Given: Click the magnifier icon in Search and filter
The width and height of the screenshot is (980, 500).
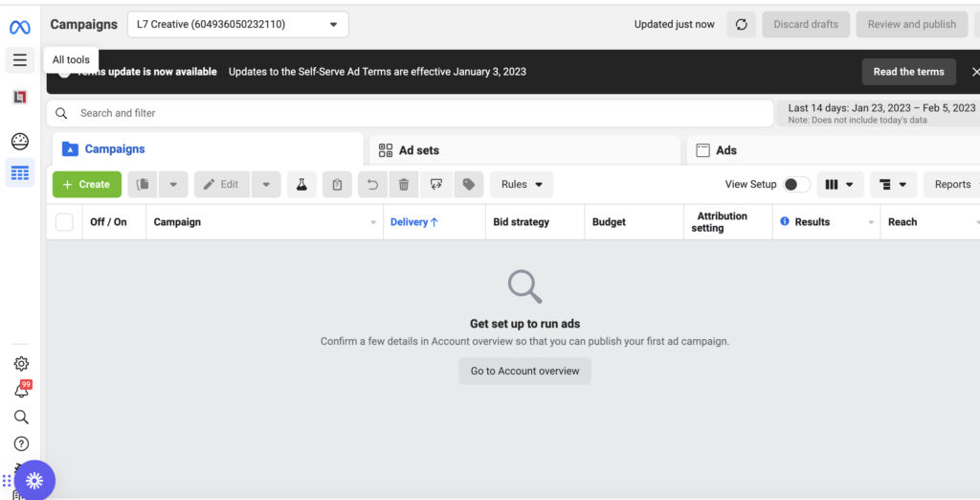Looking at the screenshot, I should (x=61, y=113).
